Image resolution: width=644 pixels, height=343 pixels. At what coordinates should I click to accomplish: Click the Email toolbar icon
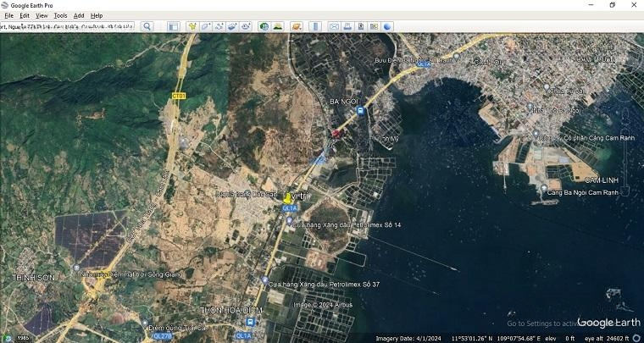click(x=334, y=26)
